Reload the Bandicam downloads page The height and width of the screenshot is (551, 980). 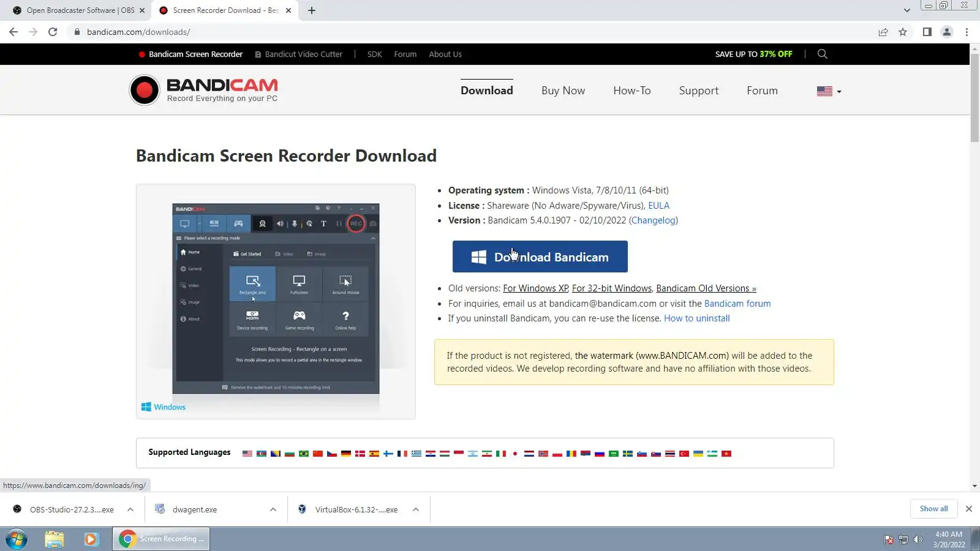tap(53, 32)
